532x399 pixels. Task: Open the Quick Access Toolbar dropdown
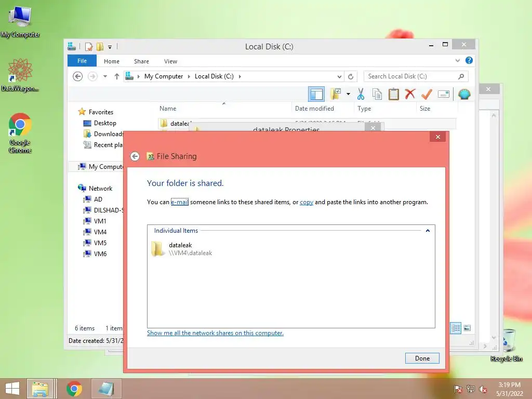click(x=110, y=47)
